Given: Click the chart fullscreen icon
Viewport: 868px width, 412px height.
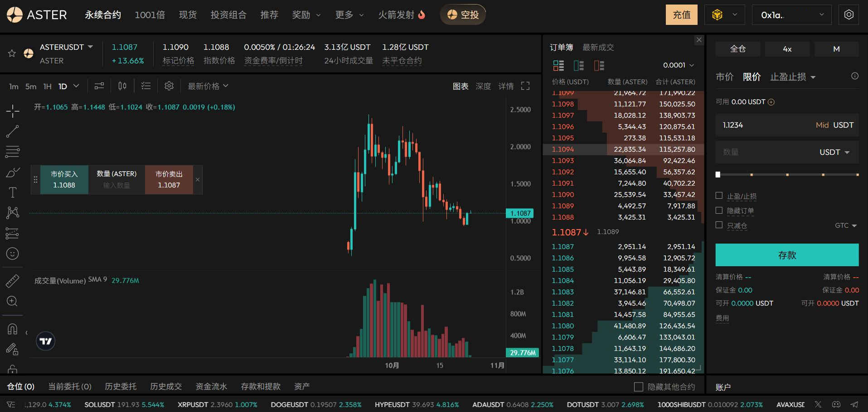Looking at the screenshot, I should [525, 86].
